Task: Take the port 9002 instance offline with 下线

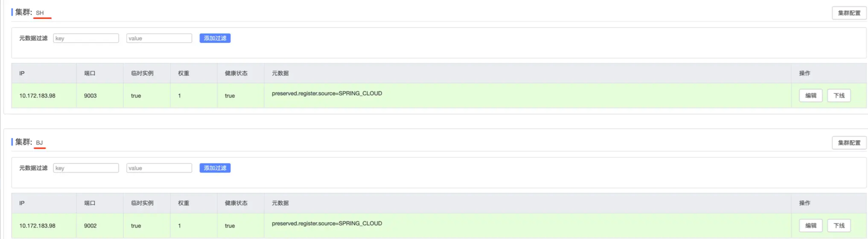Action: pos(838,226)
